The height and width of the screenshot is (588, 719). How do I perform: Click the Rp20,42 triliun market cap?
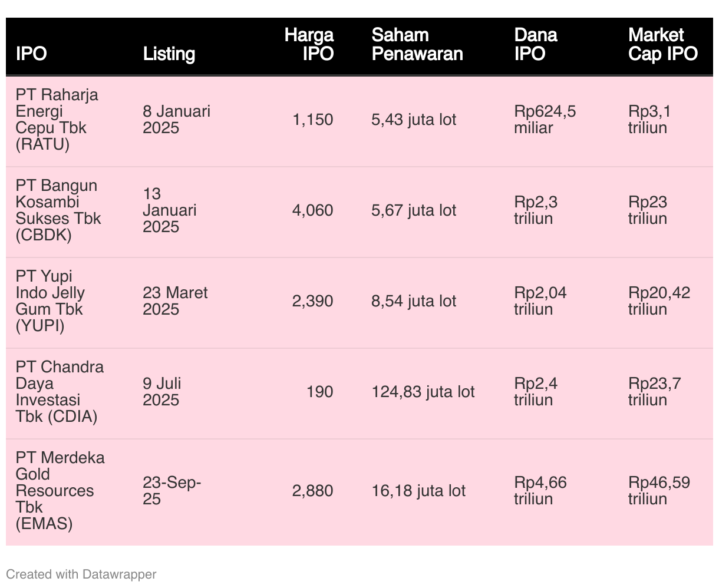[659, 301]
